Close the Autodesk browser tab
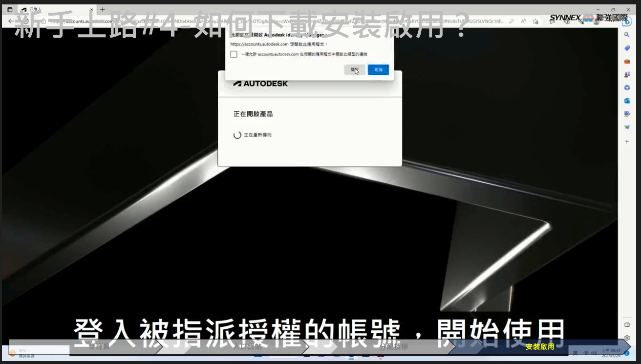The width and height of the screenshot is (641, 364). click(x=91, y=10)
